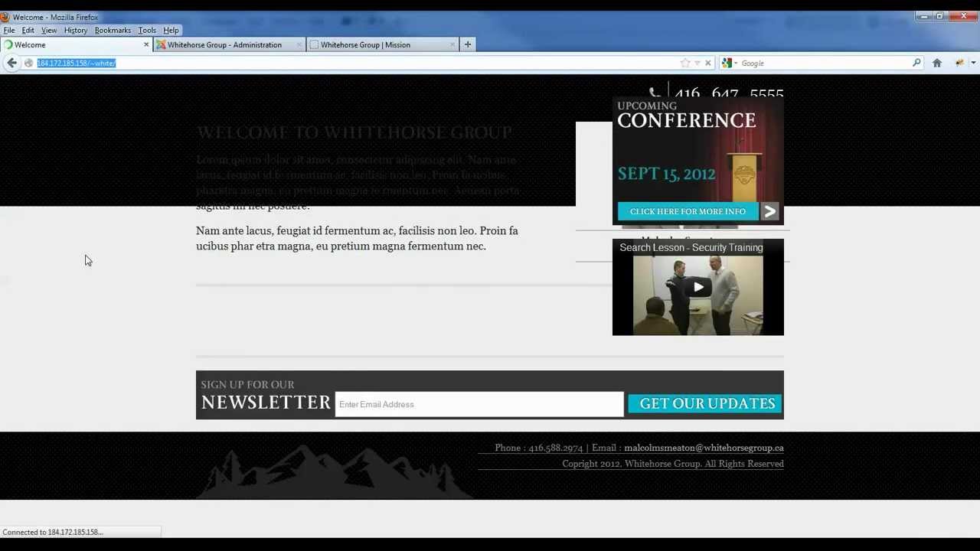Open the Tools menu
980x551 pixels.
147,31
